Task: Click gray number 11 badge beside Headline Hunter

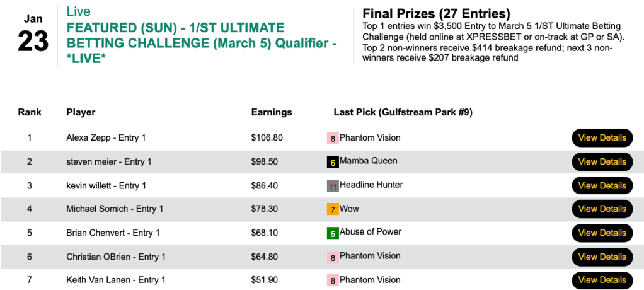Action: (333, 186)
